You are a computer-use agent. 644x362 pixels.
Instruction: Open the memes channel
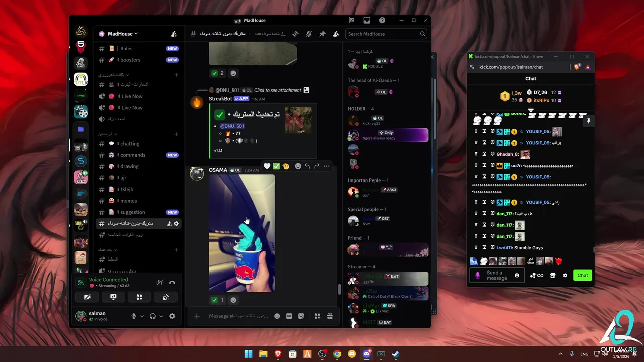(x=138, y=201)
